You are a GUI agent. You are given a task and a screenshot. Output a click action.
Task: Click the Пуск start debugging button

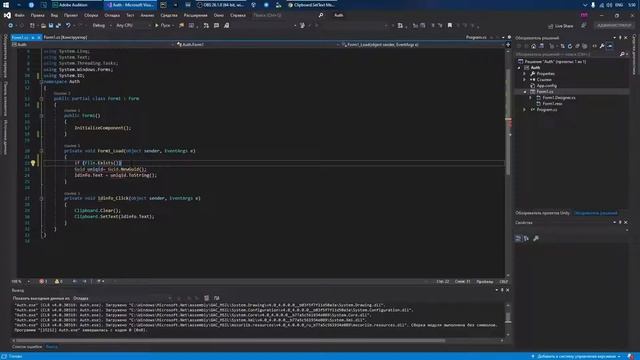164,25
